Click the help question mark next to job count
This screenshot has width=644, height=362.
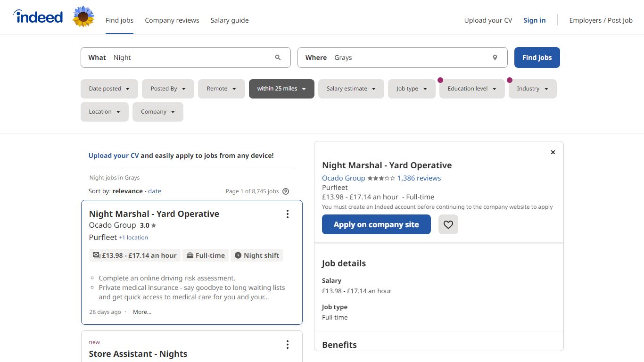point(285,191)
